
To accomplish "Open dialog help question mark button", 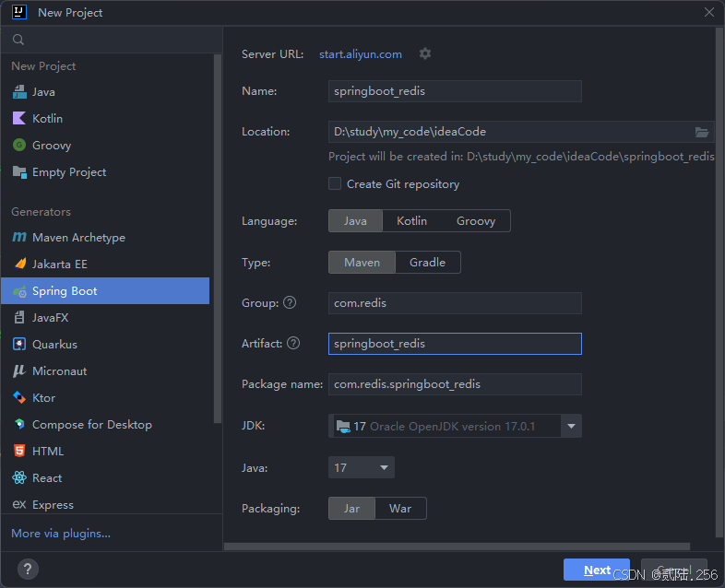I will click(x=28, y=569).
